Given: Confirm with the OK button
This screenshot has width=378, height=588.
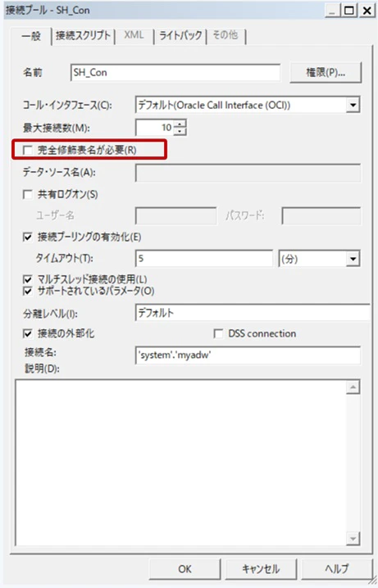Looking at the screenshot, I should coord(184,569).
